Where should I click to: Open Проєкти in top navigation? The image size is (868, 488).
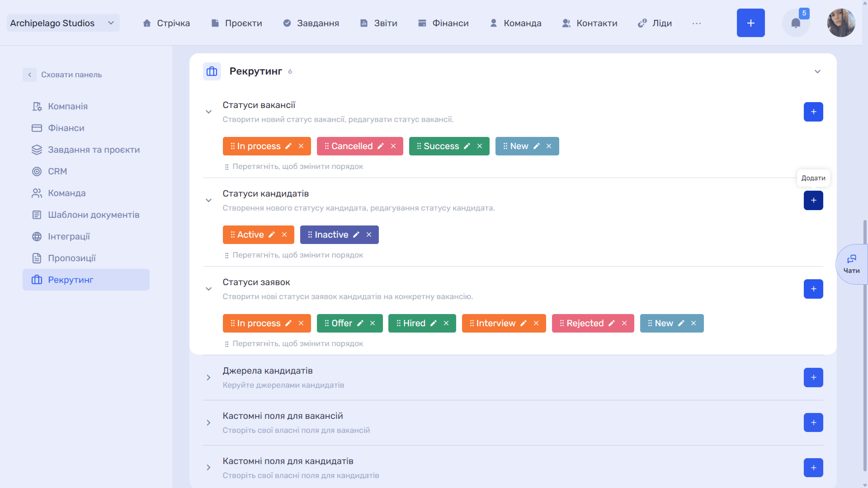(x=236, y=23)
